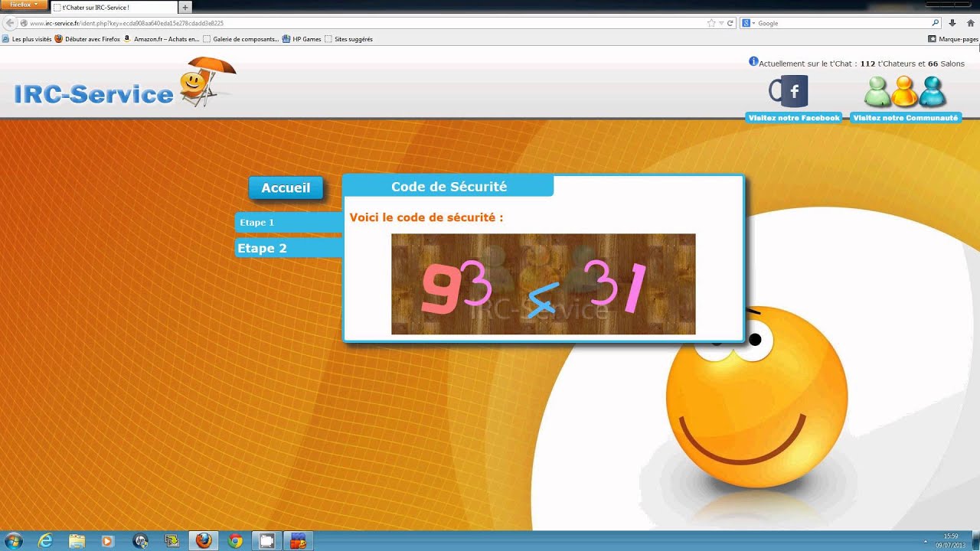Select the Etape 1 step tab

pos(289,223)
